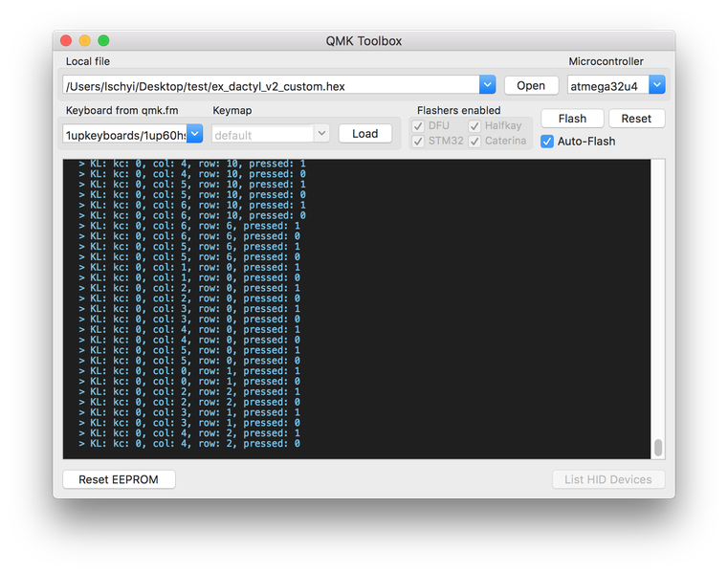
Task: Click the Reset button
Action: (636, 119)
